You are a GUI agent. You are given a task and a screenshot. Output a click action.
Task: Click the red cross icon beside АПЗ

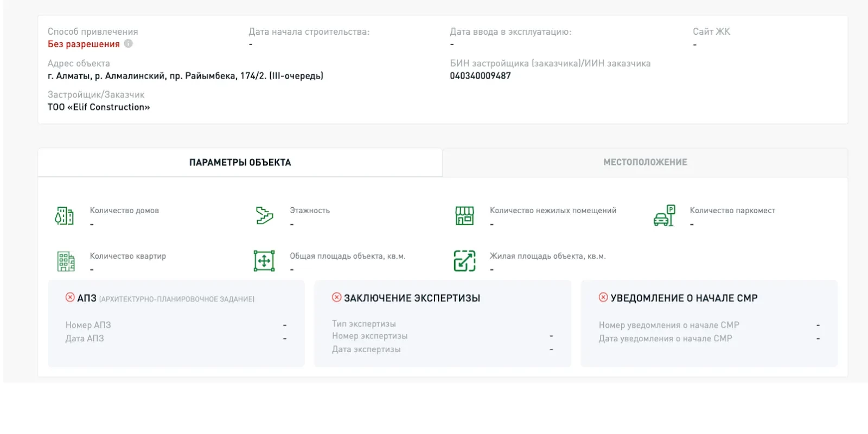70,297
